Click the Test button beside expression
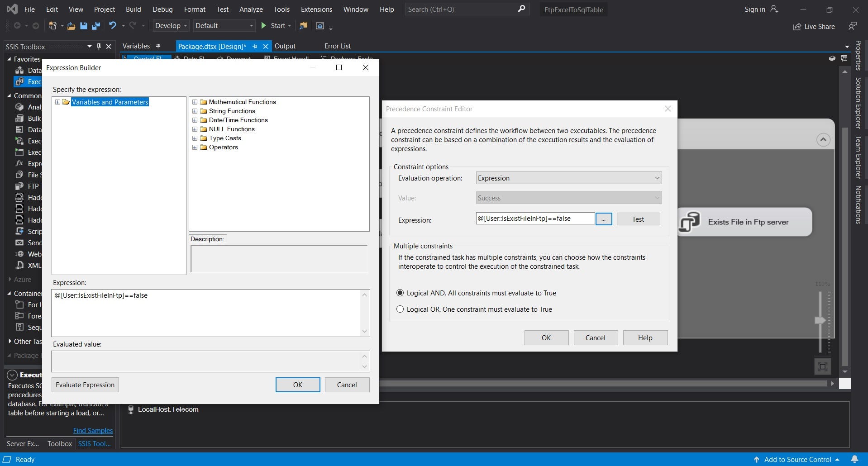This screenshot has height=466, width=868. [638, 219]
